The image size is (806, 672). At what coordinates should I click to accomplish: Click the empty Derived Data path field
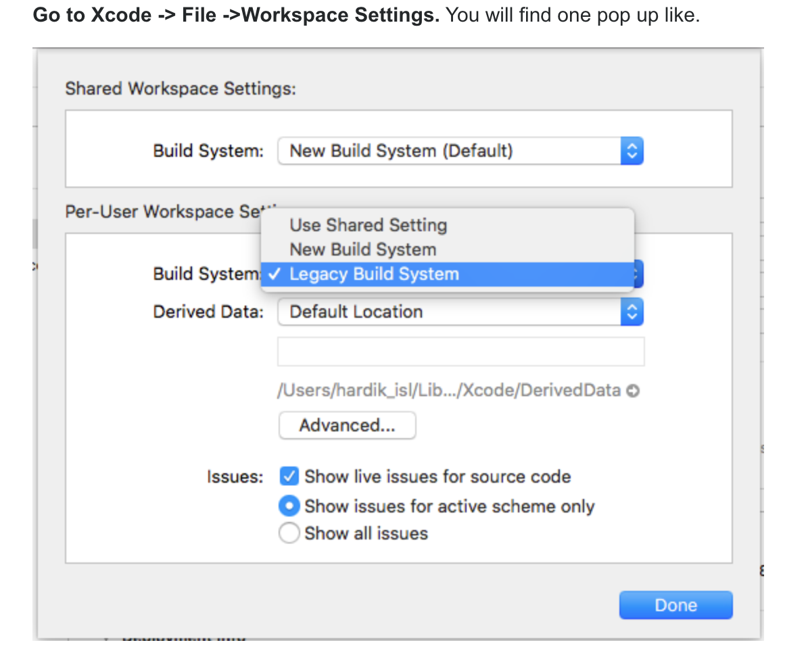tap(460, 352)
